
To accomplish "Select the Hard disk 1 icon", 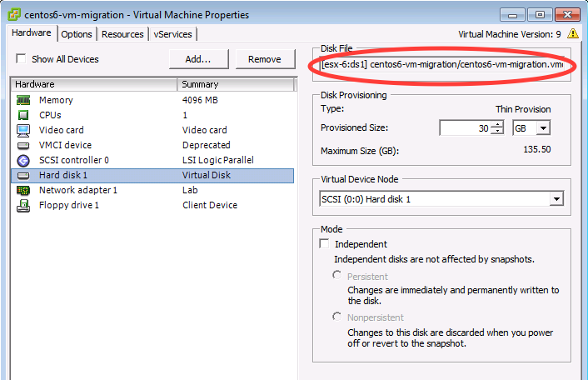I will tap(23, 175).
